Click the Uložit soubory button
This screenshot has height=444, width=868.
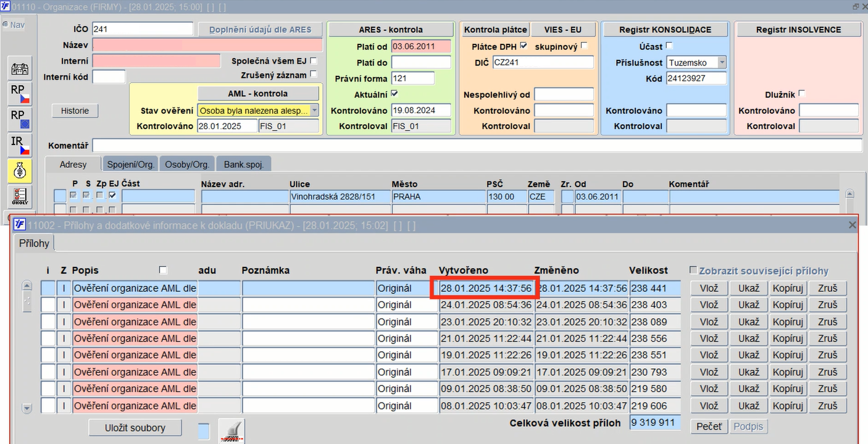[x=135, y=427]
